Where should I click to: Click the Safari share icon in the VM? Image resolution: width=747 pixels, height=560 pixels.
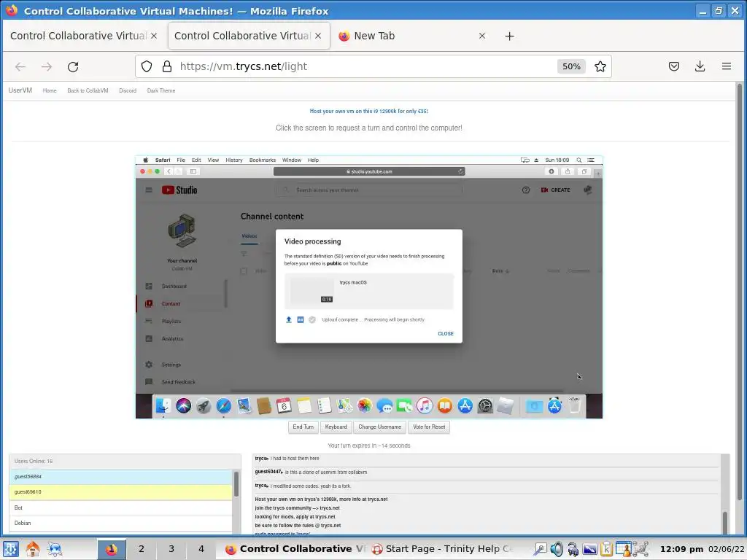tap(568, 171)
